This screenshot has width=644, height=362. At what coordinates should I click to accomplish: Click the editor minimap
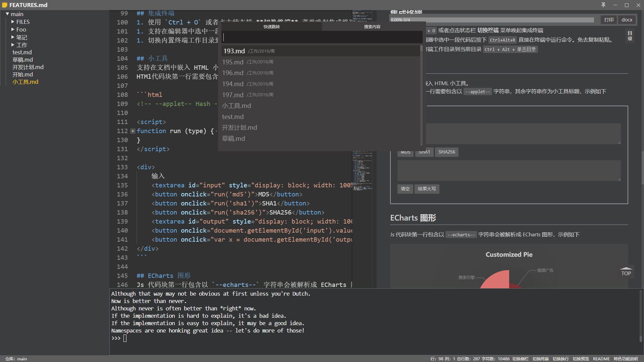click(x=362, y=171)
